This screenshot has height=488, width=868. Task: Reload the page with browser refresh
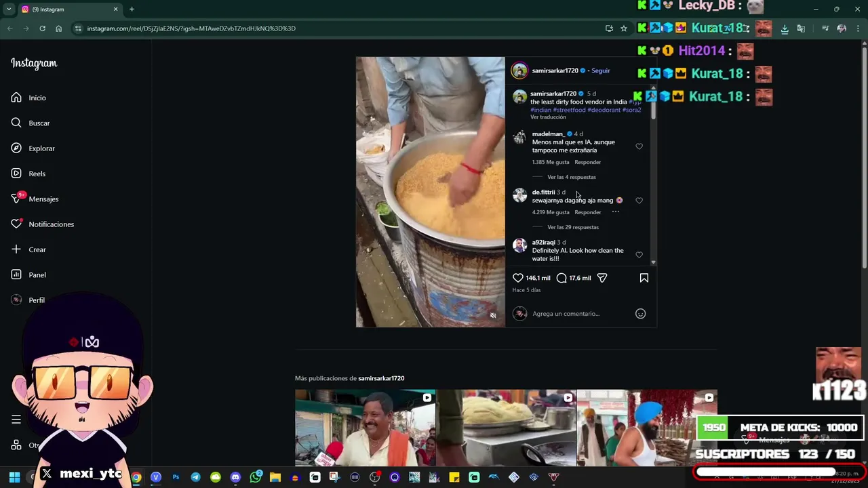[x=42, y=28]
